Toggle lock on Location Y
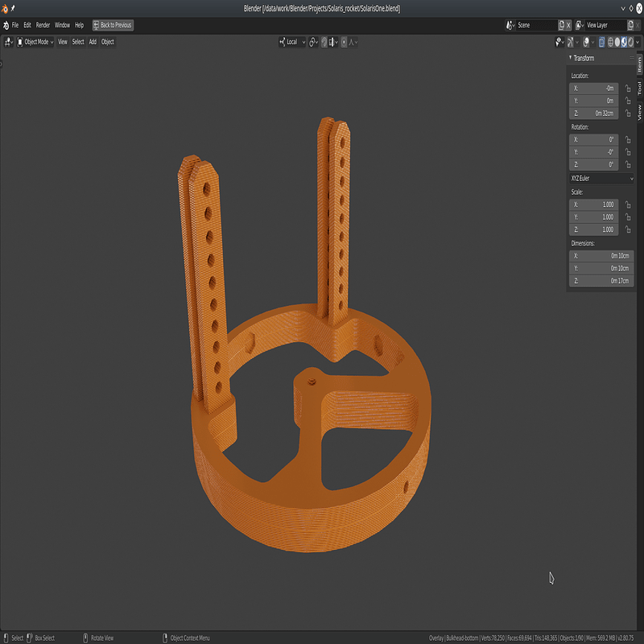The image size is (644, 644). (628, 101)
